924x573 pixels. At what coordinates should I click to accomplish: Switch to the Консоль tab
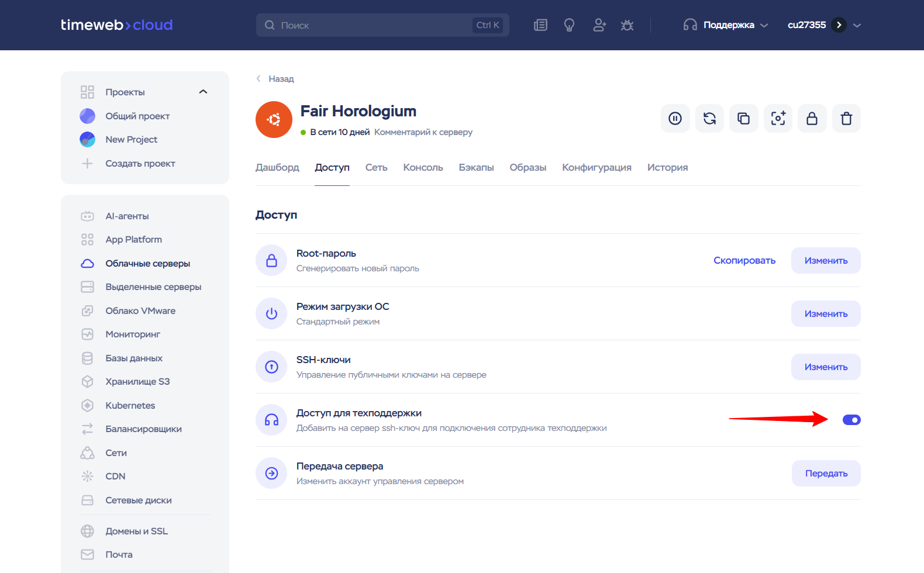tap(423, 167)
